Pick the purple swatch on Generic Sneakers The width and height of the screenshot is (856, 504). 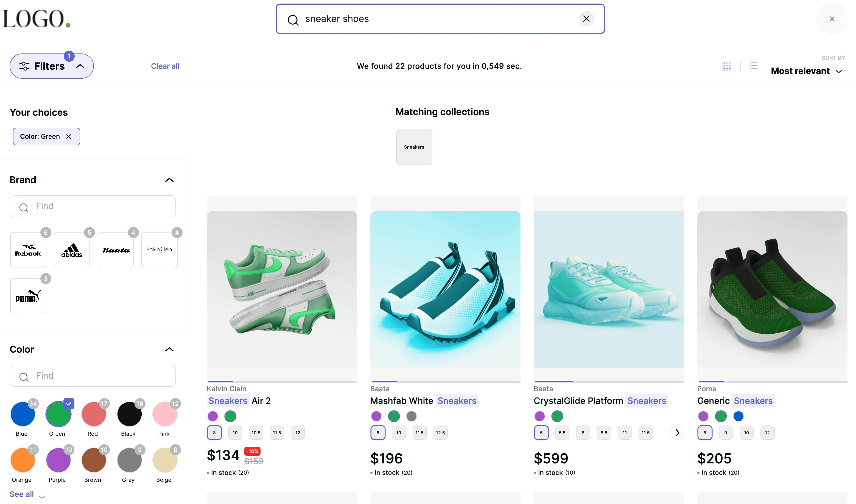(703, 416)
